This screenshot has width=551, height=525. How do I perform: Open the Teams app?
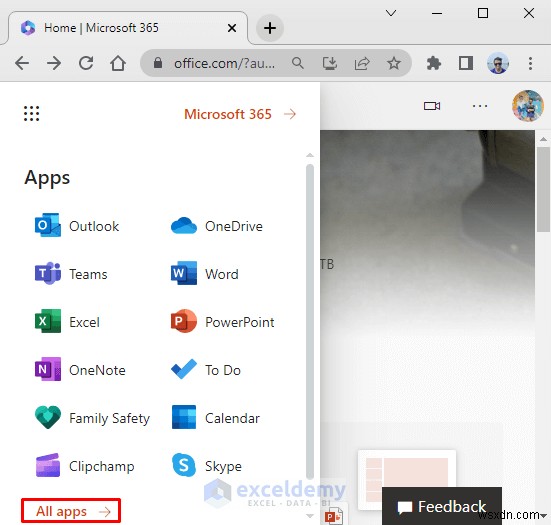71,274
